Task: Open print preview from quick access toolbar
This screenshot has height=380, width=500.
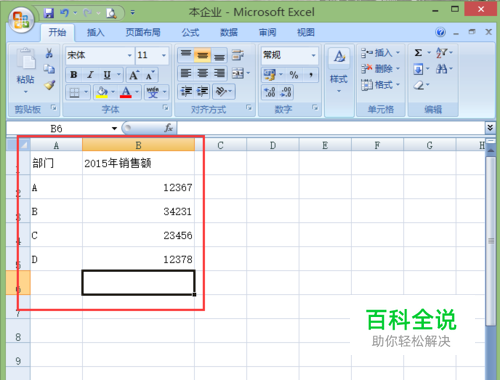Action: (x=111, y=13)
